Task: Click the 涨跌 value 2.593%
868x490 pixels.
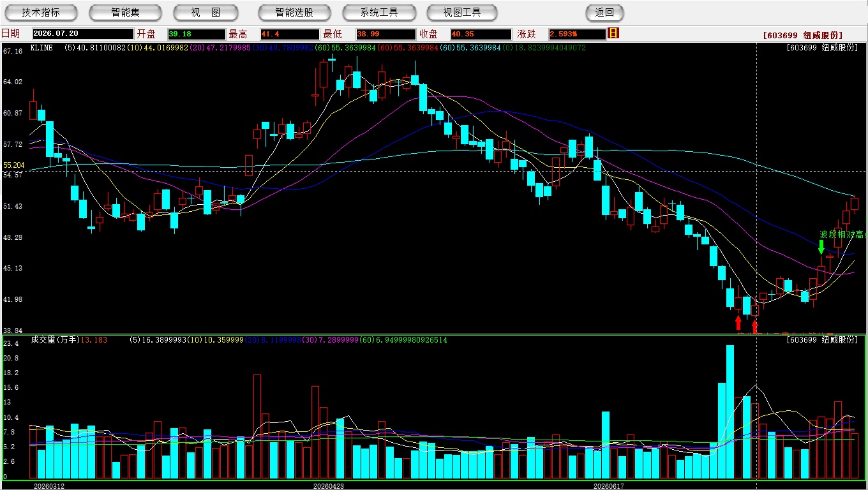Action: pos(576,34)
